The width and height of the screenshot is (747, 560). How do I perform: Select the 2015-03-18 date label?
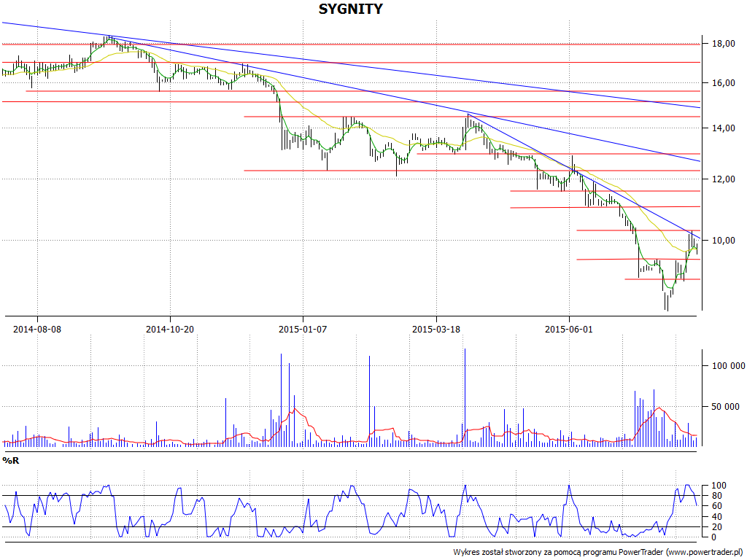pos(436,329)
